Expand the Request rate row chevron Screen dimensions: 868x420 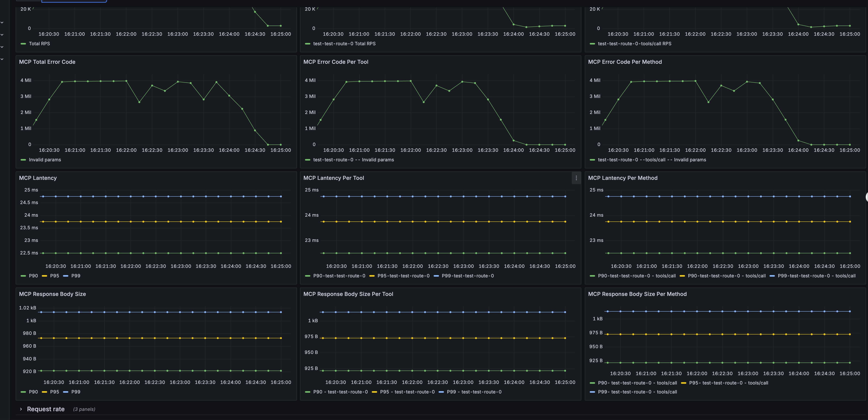[x=21, y=409]
